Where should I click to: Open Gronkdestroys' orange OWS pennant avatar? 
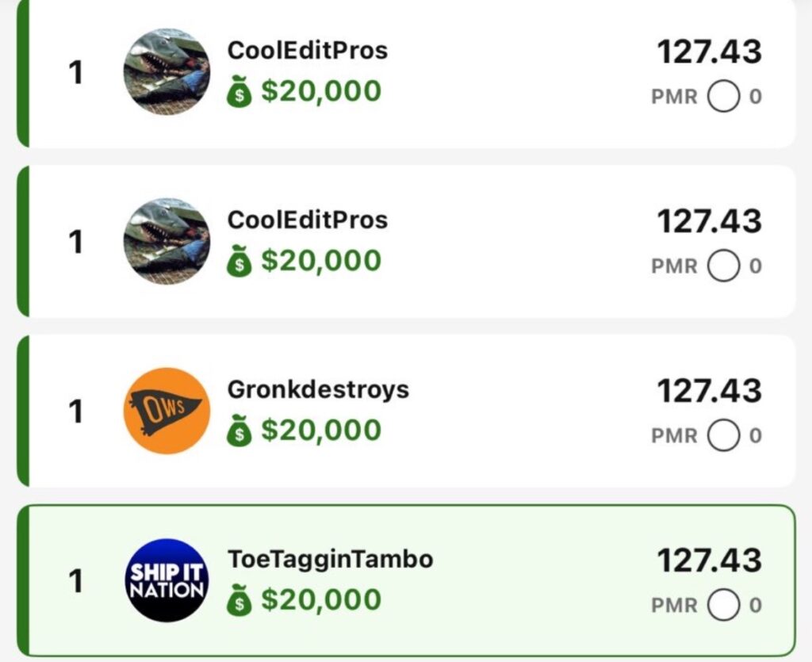pyautogui.click(x=167, y=411)
